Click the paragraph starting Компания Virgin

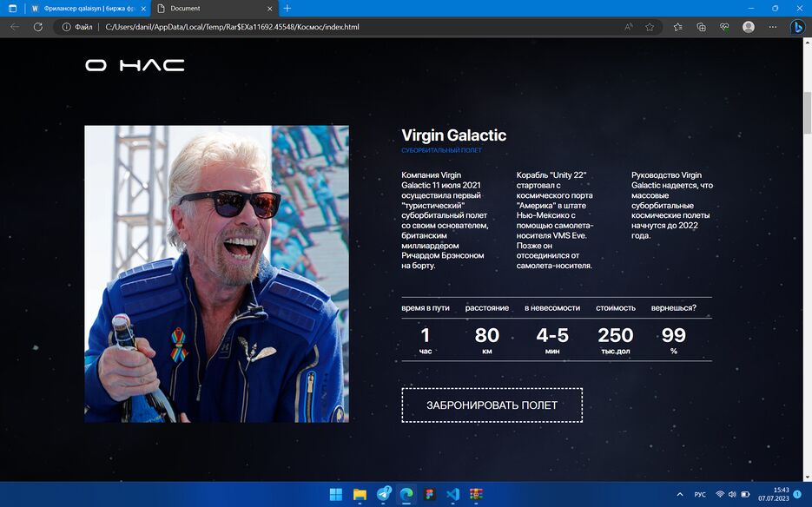445,221
